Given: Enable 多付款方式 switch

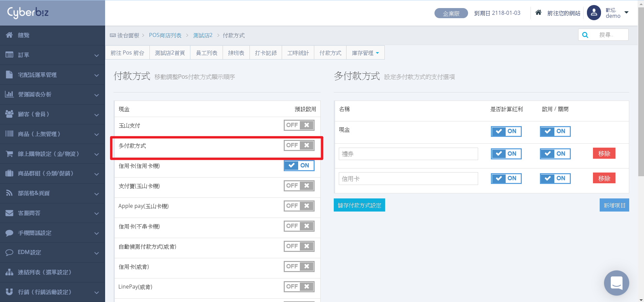Looking at the screenshot, I should 299,145.
